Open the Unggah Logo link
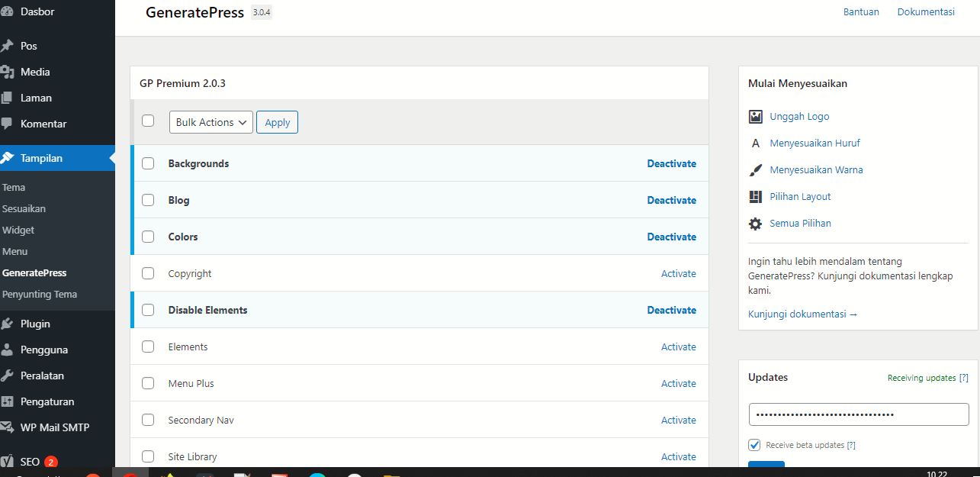 (x=799, y=117)
